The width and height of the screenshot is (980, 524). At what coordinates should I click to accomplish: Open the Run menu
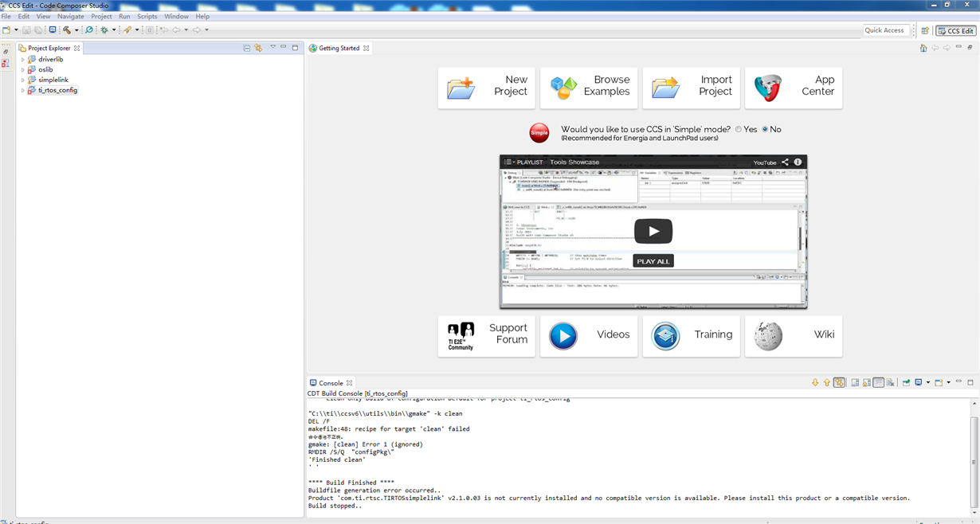[124, 16]
